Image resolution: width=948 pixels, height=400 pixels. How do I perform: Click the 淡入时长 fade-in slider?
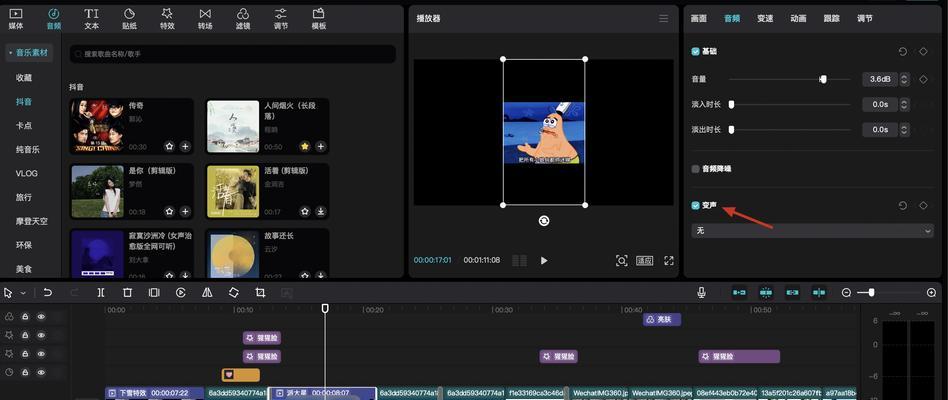click(x=790, y=105)
